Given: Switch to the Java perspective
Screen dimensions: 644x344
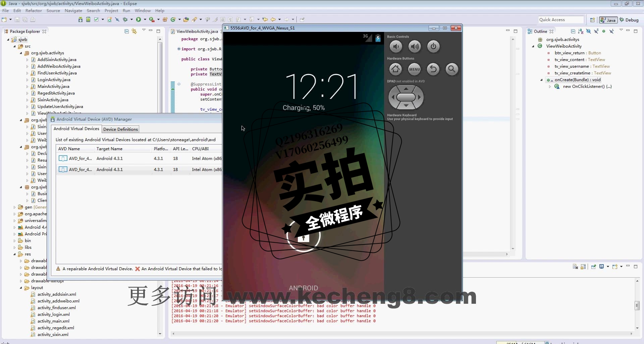Looking at the screenshot, I should point(608,20).
